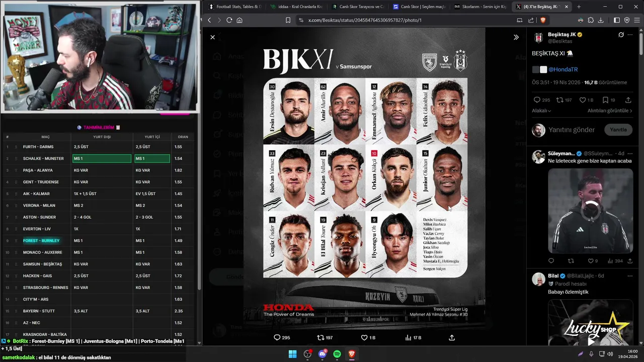The width and height of the screenshot is (644, 362).
Task: Click the VERONA - MILAN match name
Action: 39,205
